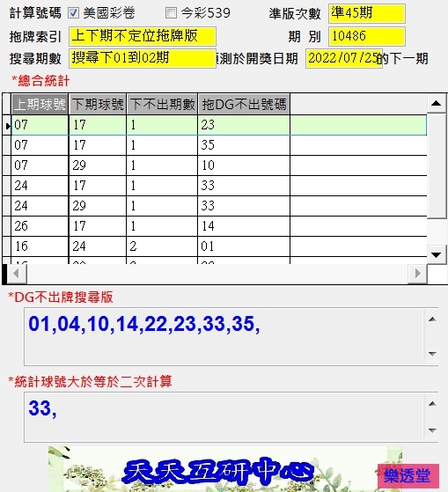448x492 pixels.
Task: Select cell 2 in 下不出期數 column
Action: click(162, 246)
